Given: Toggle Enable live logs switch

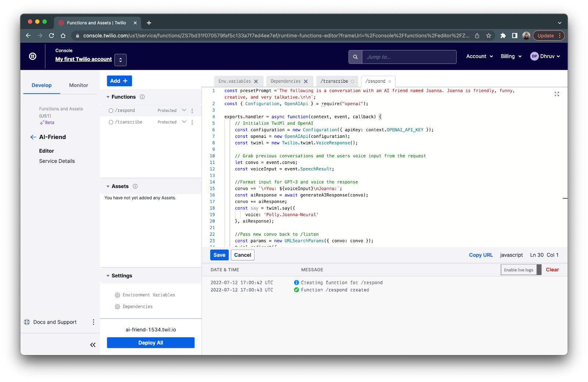Looking at the screenshot, I should tap(521, 270).
